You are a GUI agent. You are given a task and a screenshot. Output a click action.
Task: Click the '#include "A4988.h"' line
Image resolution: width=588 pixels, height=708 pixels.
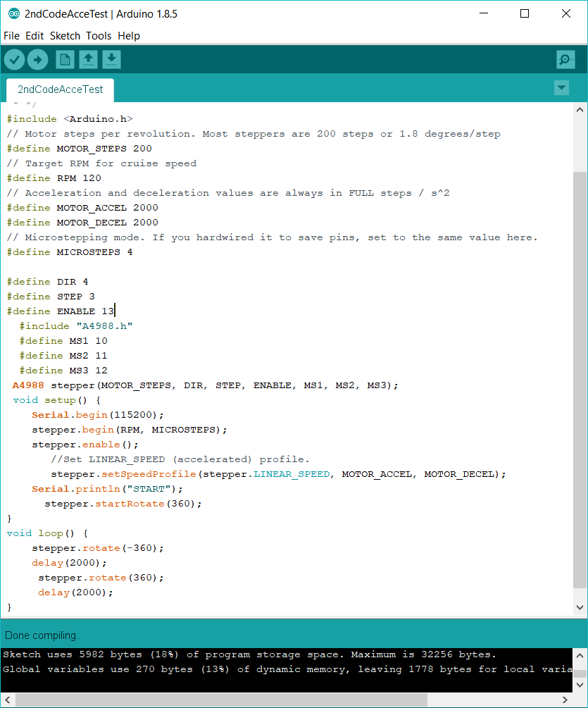76,326
